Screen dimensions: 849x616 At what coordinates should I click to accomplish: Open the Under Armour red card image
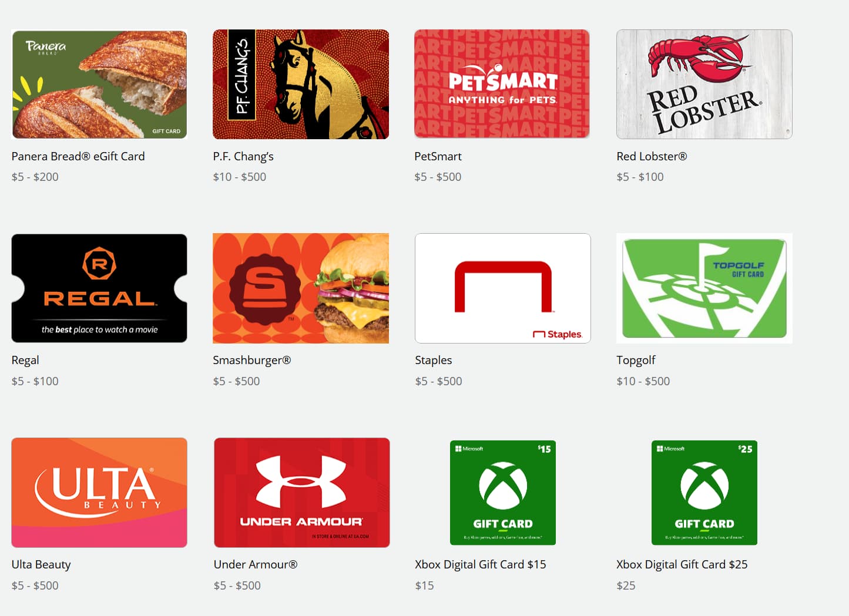[x=301, y=493]
